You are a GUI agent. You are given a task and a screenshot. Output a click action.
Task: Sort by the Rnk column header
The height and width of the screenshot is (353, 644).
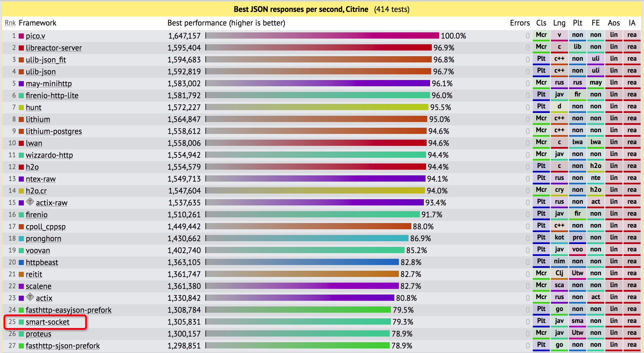tap(10, 23)
